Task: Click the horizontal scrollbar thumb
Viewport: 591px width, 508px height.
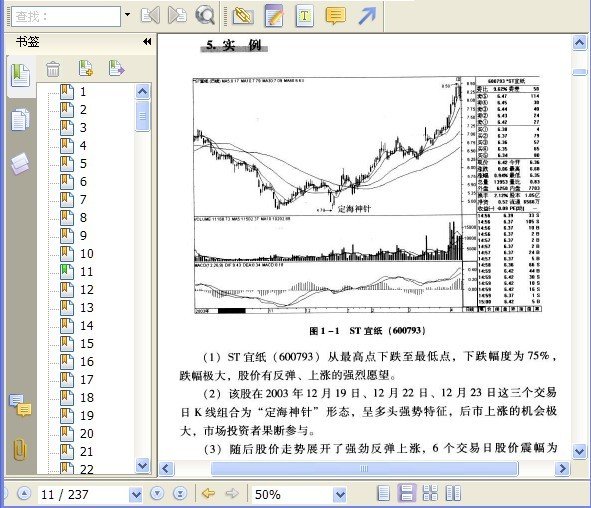Action: pyautogui.click(x=364, y=469)
